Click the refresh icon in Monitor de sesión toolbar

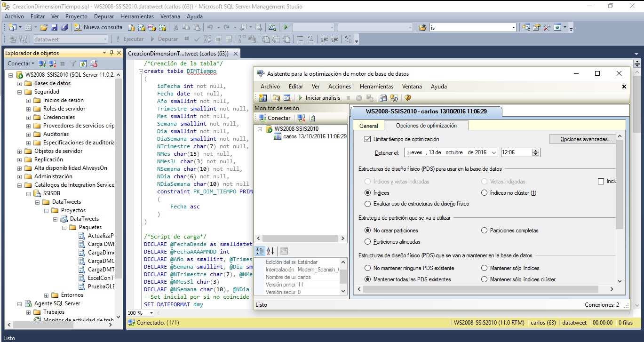[312, 118]
